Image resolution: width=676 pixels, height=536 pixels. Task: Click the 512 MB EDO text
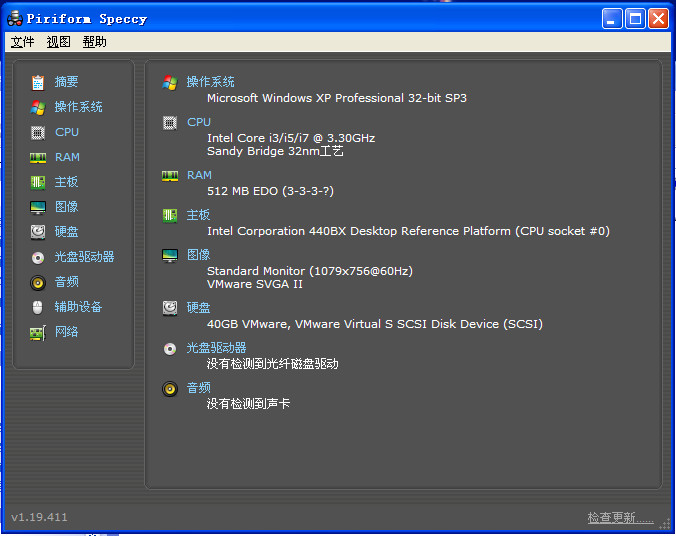(x=270, y=191)
